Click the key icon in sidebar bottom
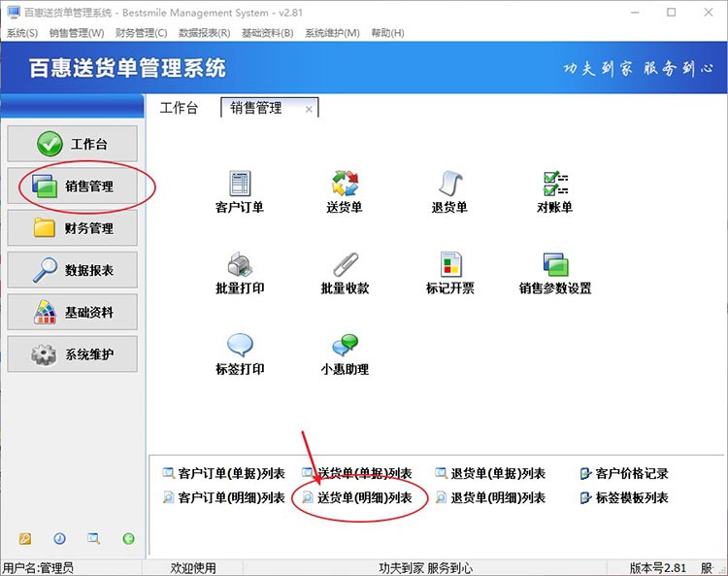 [x=24, y=538]
